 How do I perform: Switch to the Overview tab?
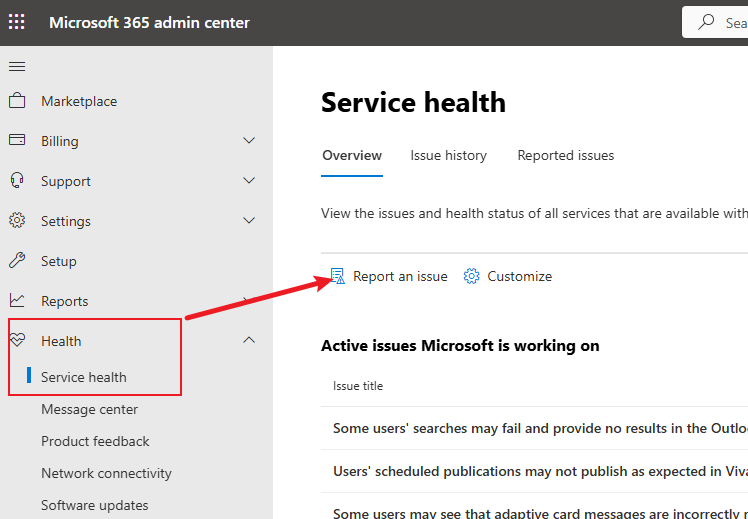[352, 156]
